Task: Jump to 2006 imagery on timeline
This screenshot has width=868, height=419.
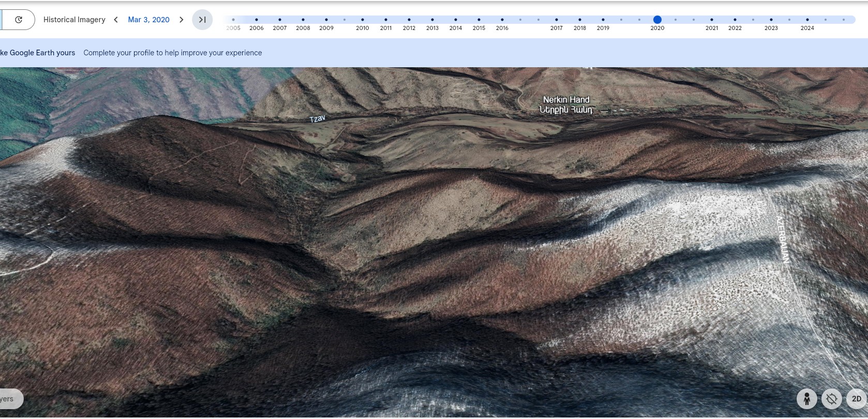Action: [257, 20]
